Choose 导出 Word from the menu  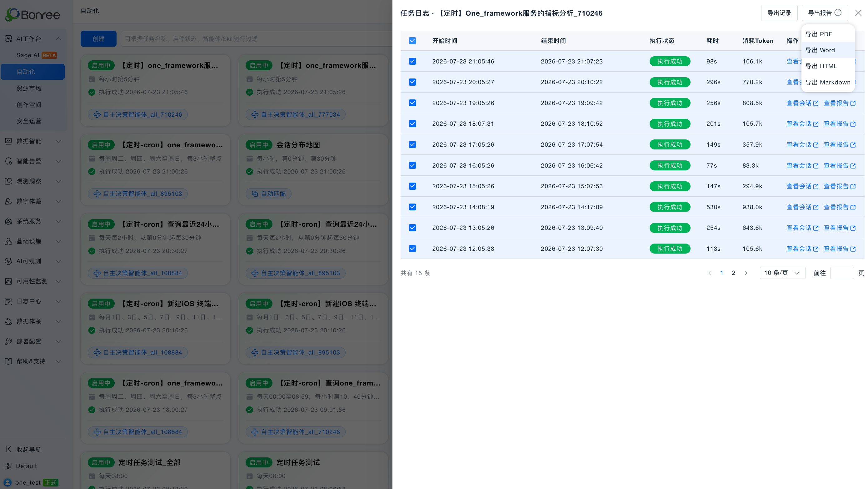pyautogui.click(x=828, y=50)
